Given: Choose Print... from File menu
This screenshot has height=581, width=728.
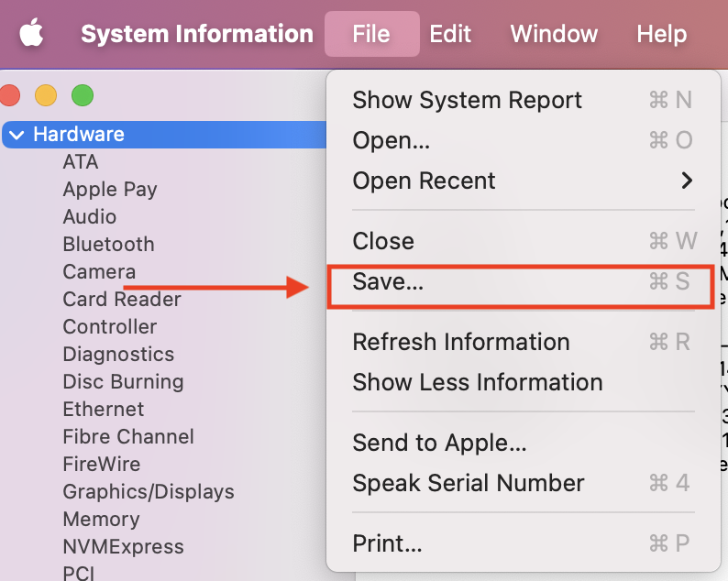Looking at the screenshot, I should pyautogui.click(x=524, y=543).
